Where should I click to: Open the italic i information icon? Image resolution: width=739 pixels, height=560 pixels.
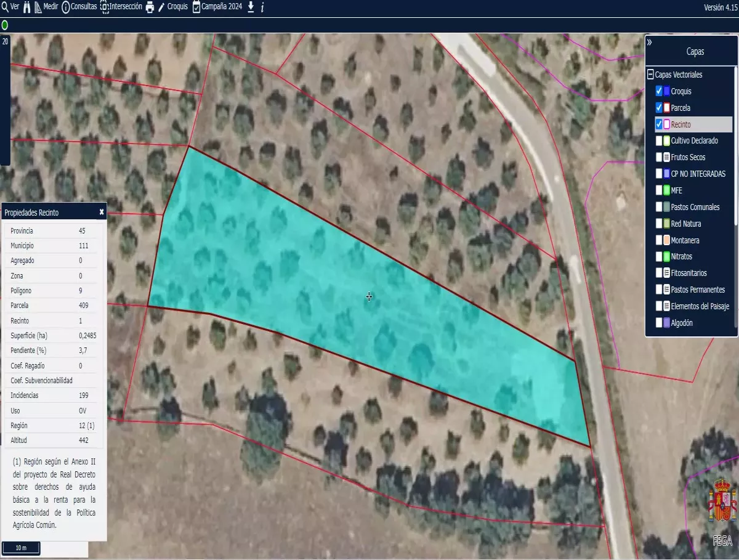(262, 7)
